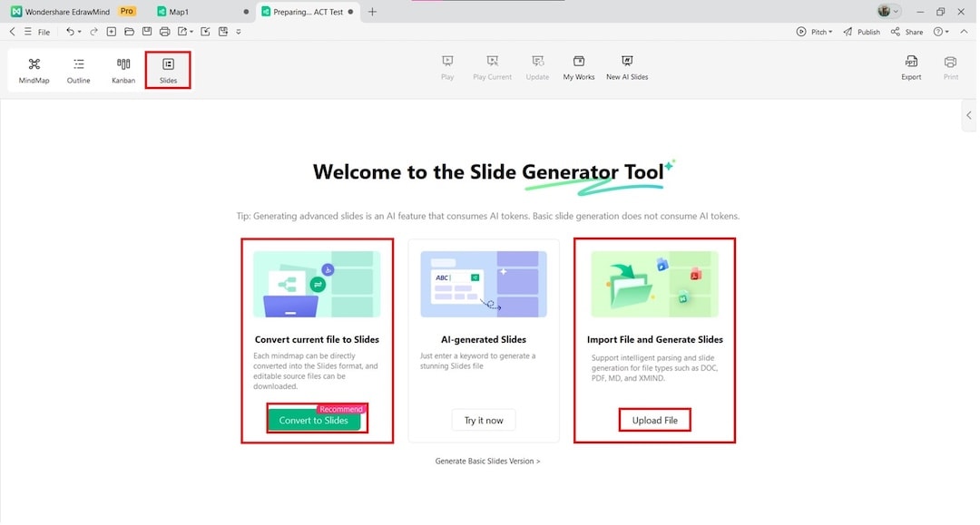Select the Kanban view
This screenshot has width=980, height=525.
pyautogui.click(x=122, y=69)
